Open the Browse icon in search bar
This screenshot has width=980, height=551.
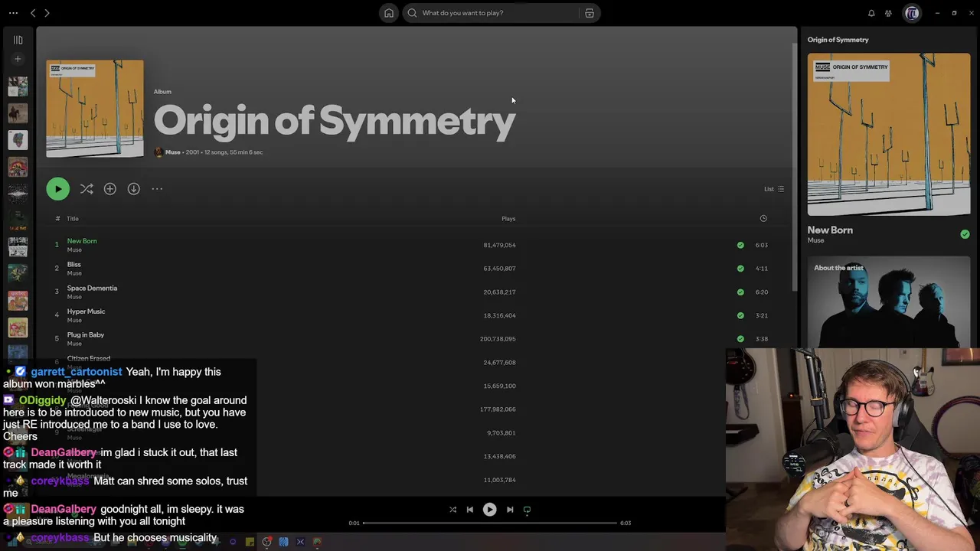[x=590, y=13]
